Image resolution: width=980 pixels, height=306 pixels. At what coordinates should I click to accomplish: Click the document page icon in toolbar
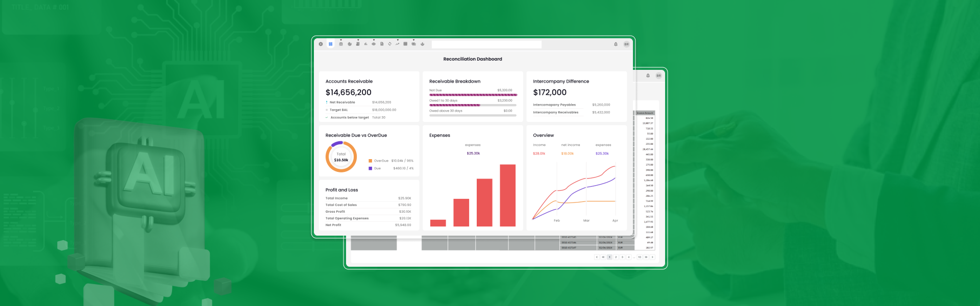[382, 44]
